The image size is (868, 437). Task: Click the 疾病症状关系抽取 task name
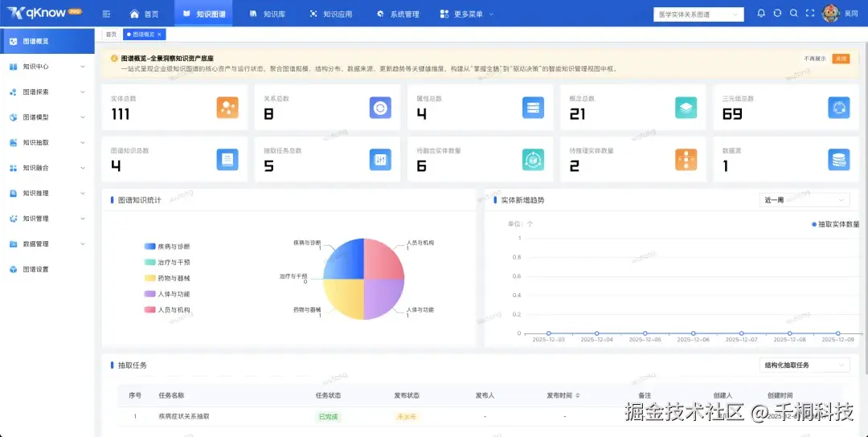(184, 416)
